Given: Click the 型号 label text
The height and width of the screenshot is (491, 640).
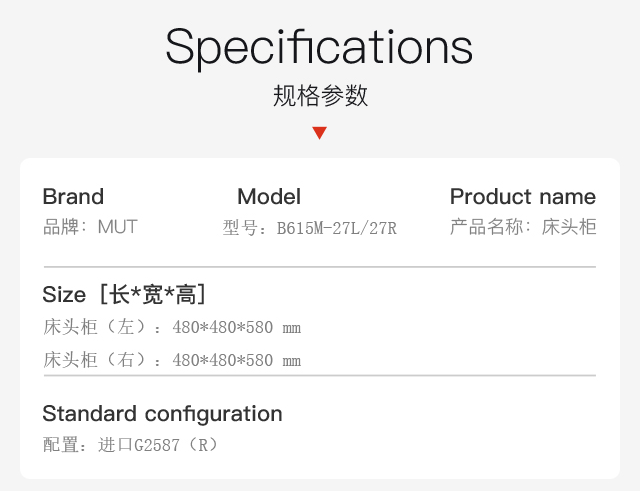Looking at the screenshot, I should pos(240,228).
